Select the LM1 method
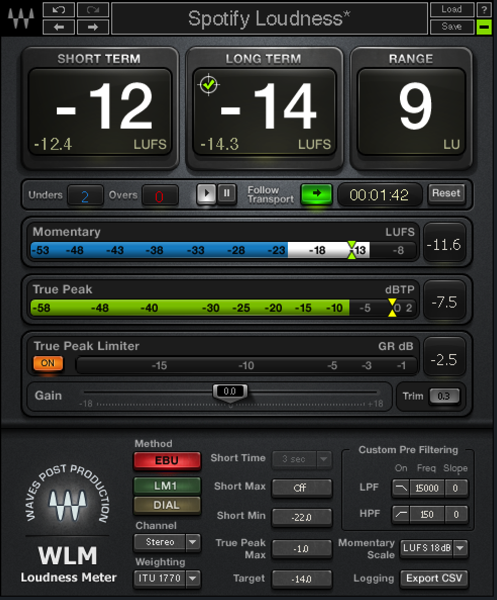This screenshot has width=497, height=600. [x=167, y=486]
